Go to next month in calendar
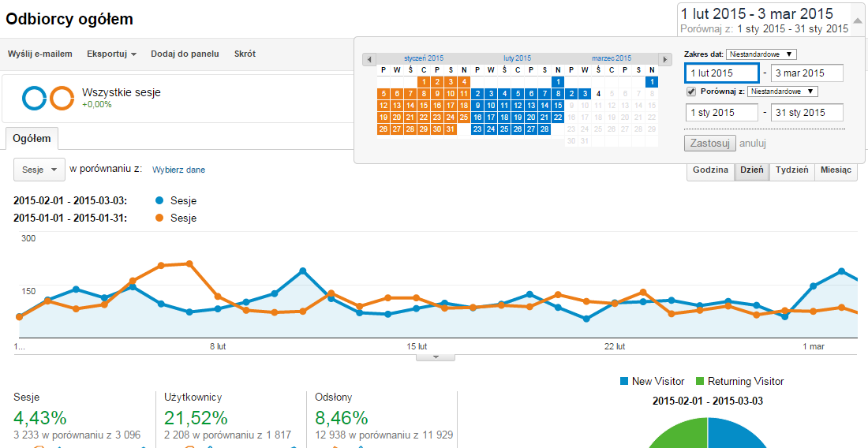Viewport: 868px width, 448px height. (665, 58)
